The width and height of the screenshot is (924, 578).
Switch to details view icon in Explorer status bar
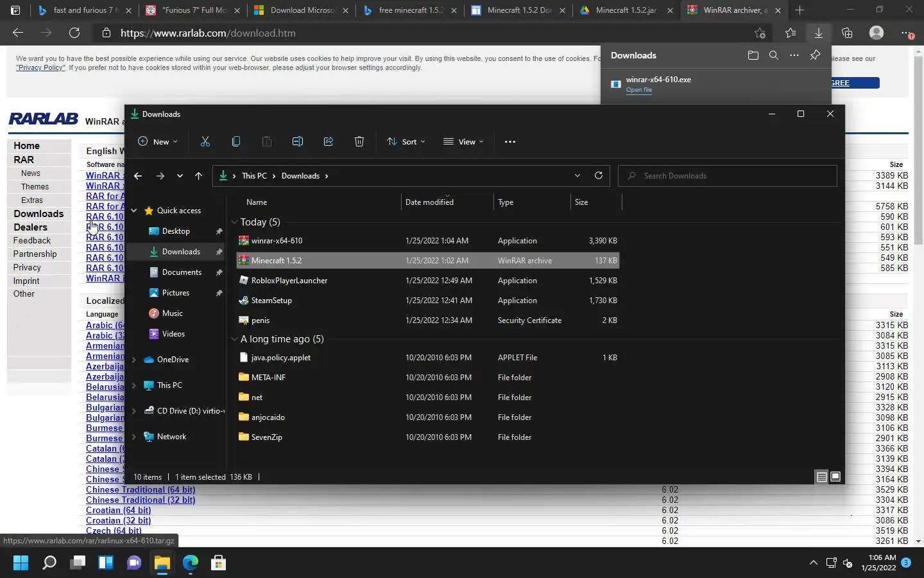click(821, 477)
